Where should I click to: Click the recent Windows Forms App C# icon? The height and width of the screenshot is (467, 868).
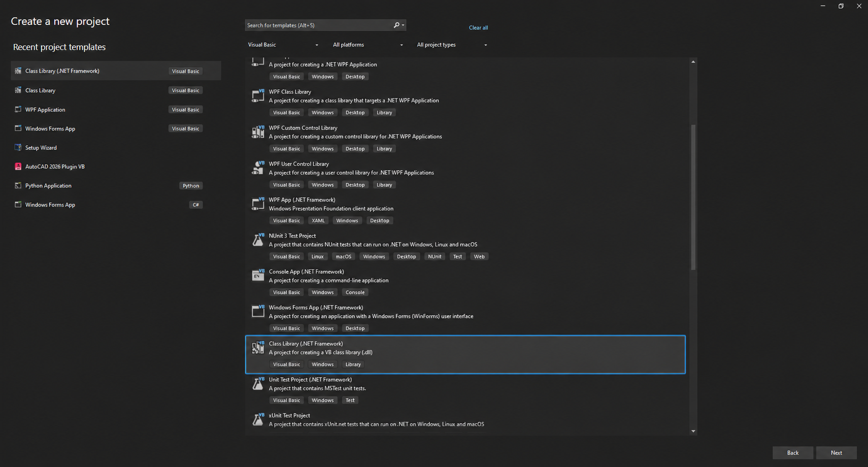pos(18,205)
